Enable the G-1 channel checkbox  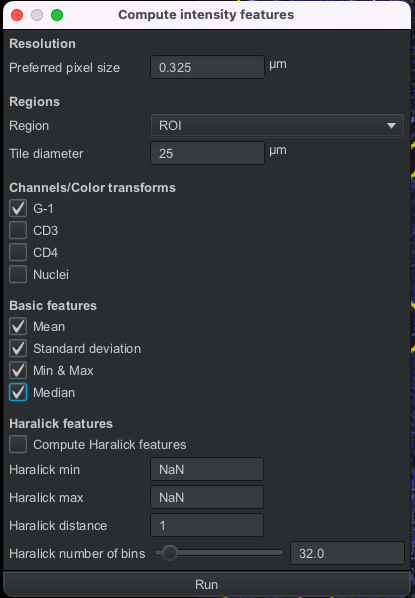18,208
